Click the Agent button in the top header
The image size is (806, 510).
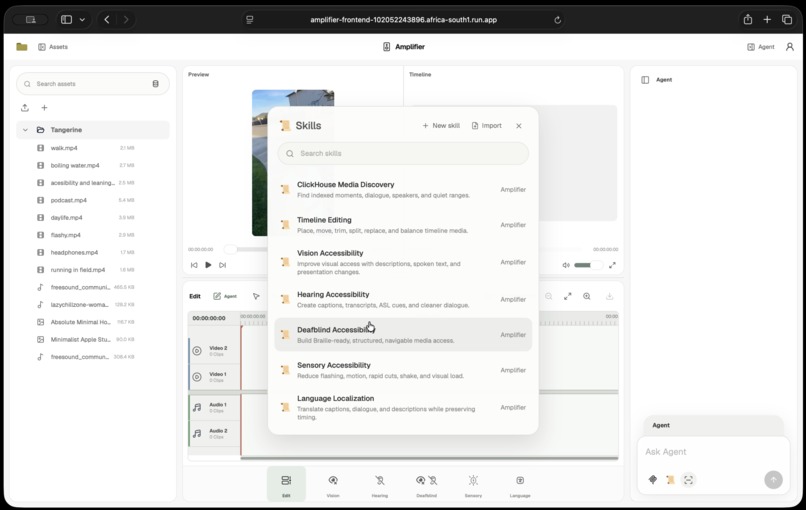click(x=761, y=47)
